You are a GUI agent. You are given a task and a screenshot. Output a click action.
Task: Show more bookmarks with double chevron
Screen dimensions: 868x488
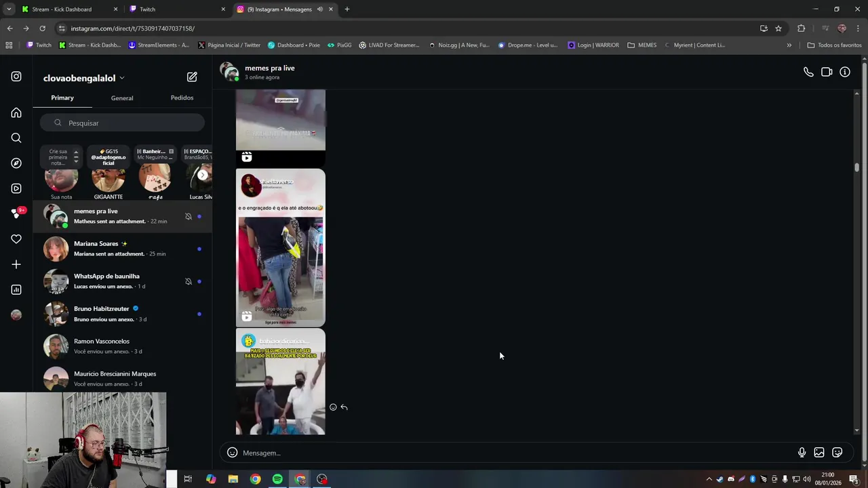tap(789, 45)
